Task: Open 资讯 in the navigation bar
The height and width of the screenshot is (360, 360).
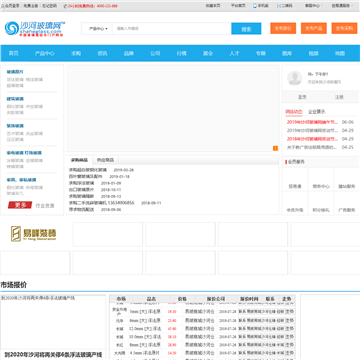Action: tap(102, 53)
